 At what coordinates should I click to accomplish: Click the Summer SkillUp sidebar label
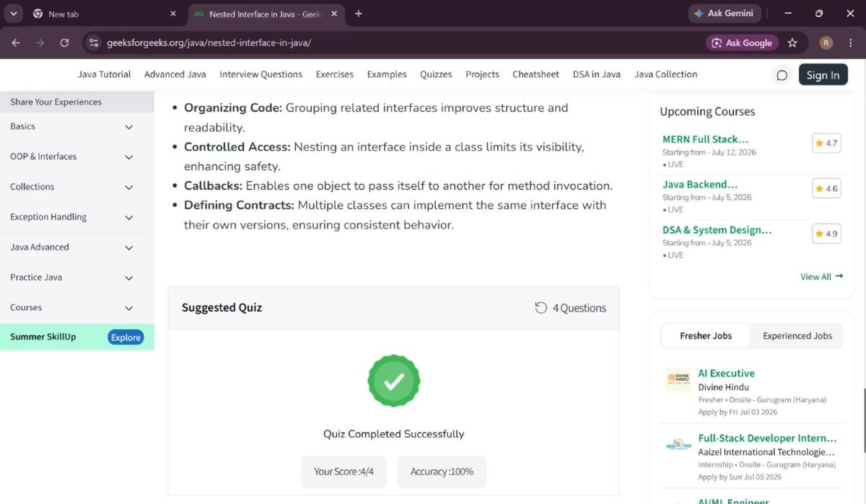point(43,337)
